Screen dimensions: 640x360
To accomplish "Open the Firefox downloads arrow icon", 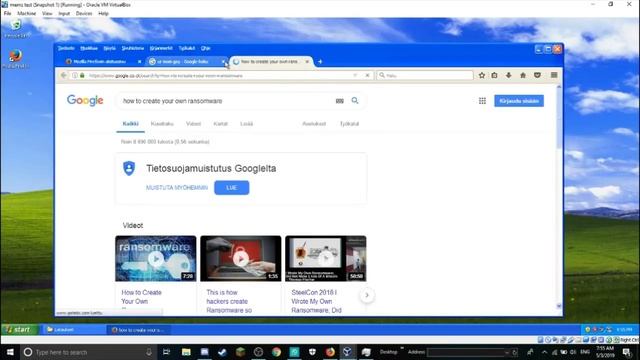I will [x=509, y=76].
